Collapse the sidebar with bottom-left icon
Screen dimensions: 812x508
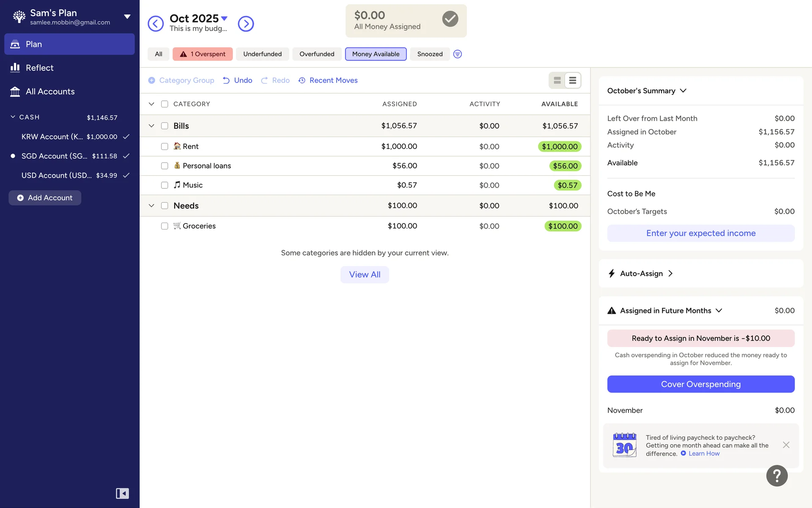122,493
